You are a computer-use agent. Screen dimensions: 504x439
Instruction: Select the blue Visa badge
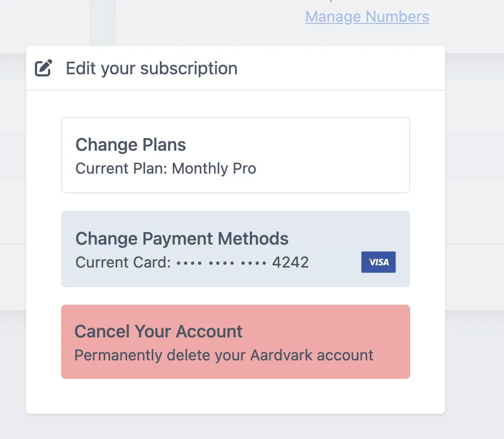[378, 262]
